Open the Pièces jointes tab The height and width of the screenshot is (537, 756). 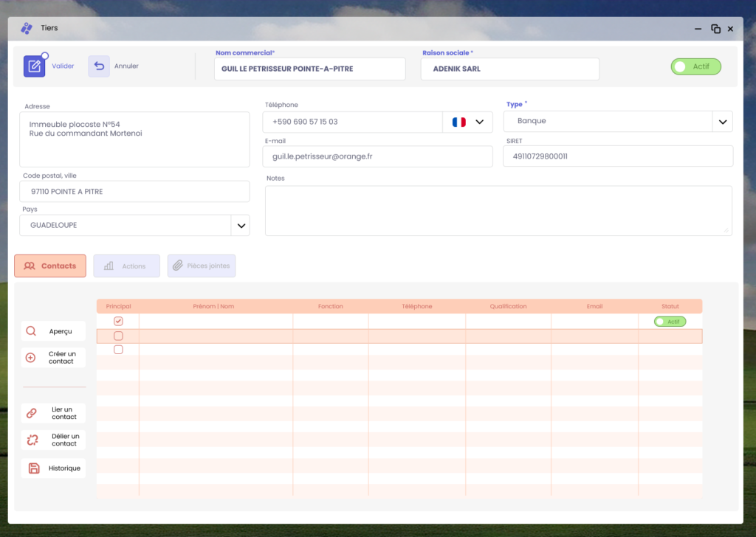[202, 266]
